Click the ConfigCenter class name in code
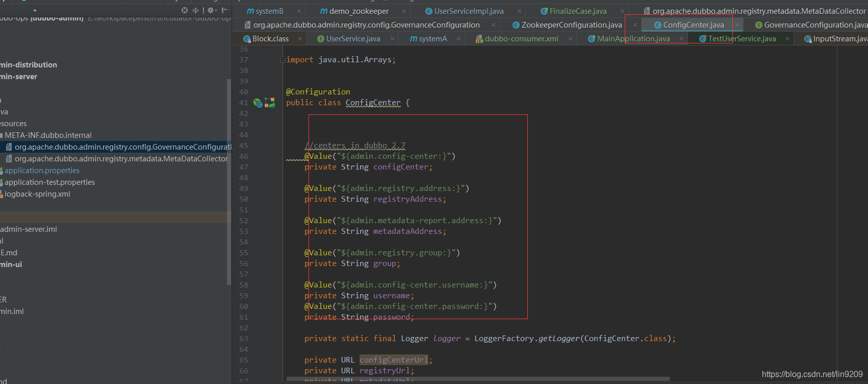Screen dimensions: 868x384 tap(373, 103)
